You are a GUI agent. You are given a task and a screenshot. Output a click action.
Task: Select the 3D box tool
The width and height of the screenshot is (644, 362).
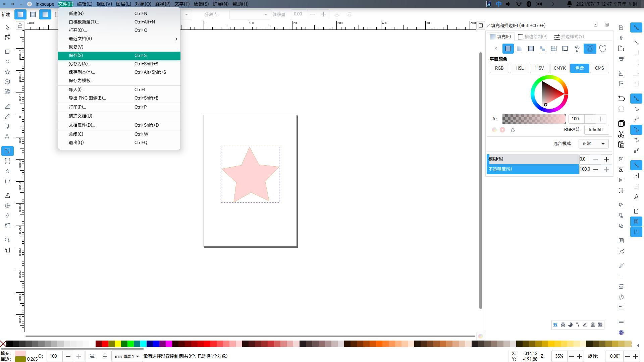[7, 82]
